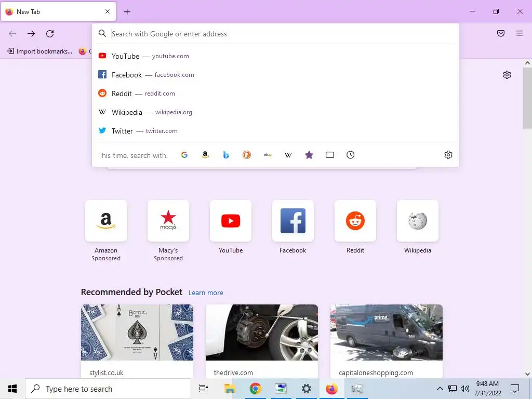Image resolution: width=532 pixels, height=399 pixels.
Task: Go back one page
Action: tap(12, 34)
